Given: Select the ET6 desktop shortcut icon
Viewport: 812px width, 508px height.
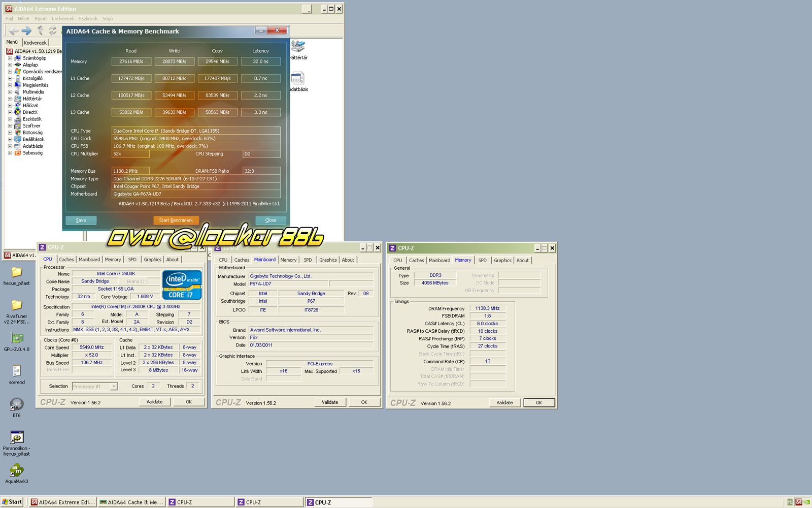Looking at the screenshot, I should [17, 404].
